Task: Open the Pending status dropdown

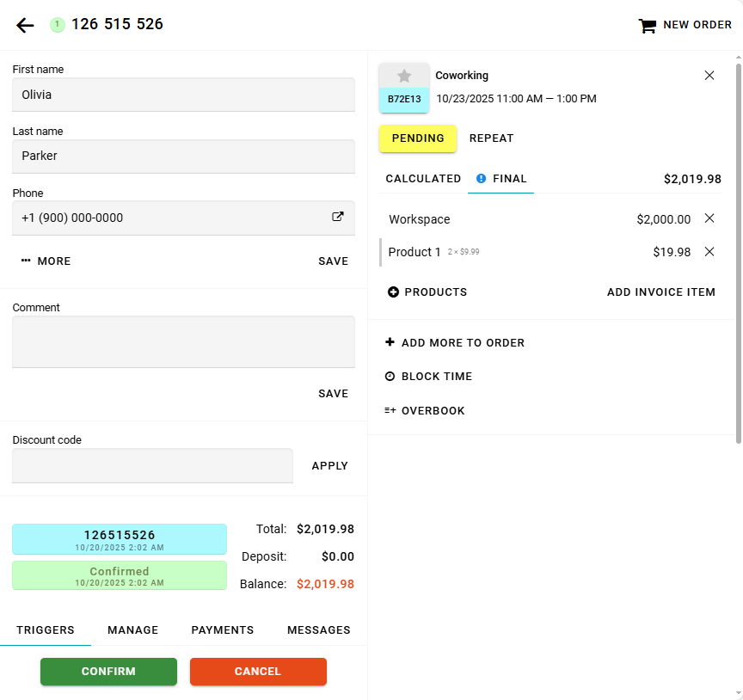Action: pyautogui.click(x=418, y=138)
